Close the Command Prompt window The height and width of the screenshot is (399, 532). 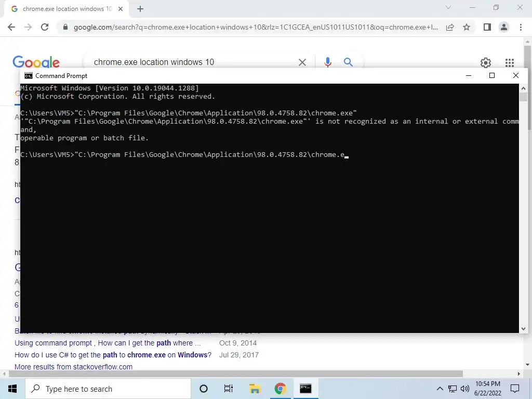516,75
